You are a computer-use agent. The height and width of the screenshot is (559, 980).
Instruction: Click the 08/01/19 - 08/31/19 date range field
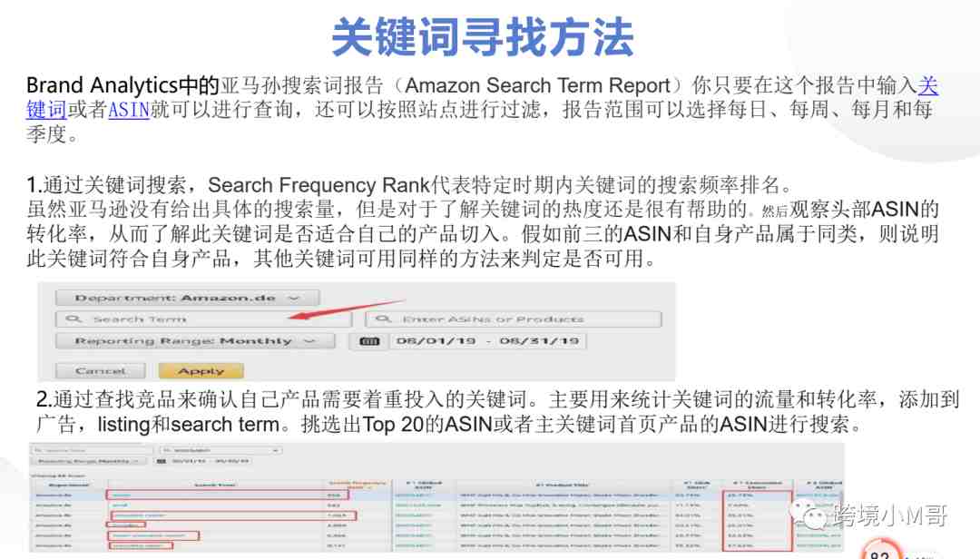coord(487,341)
